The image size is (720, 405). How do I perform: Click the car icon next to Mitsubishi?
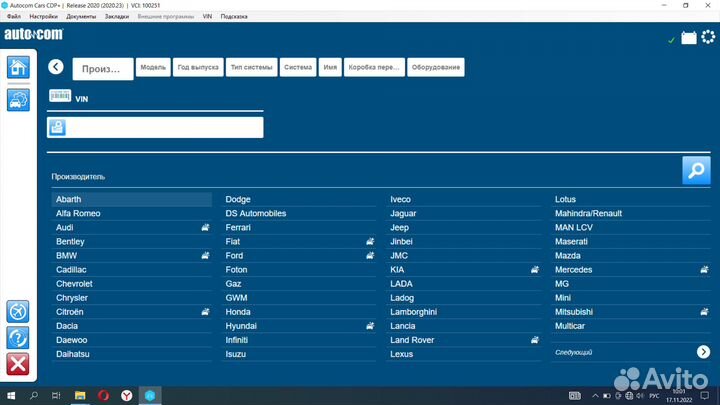[704, 312]
